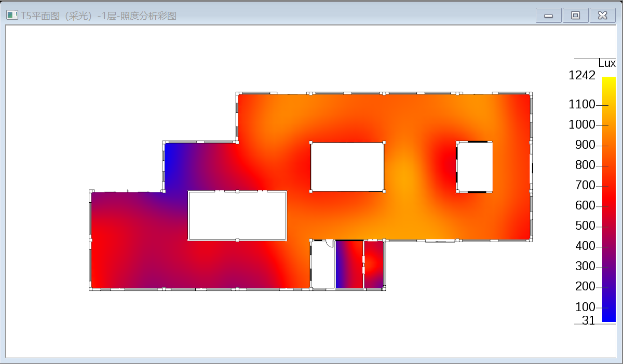Screen dimensions: 623x364
Task: Click the 200 tick label on the legend
Action: coord(585,287)
